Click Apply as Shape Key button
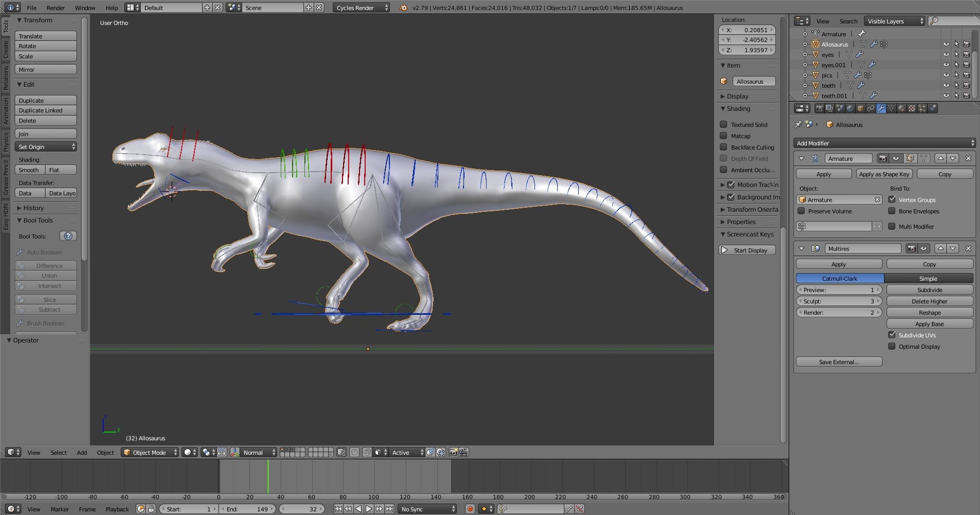 (884, 174)
